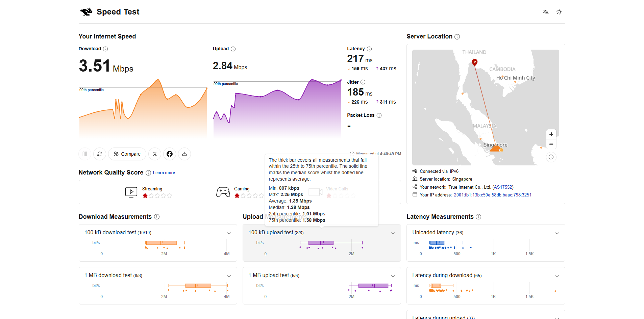644x319 pixels.
Task: Open the Upload info icon
Action: (233, 49)
